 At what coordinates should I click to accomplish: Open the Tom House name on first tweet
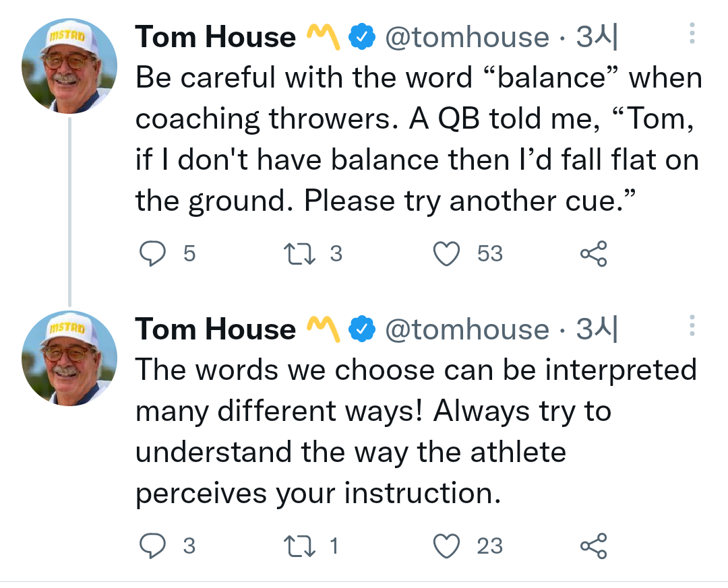click(216, 36)
